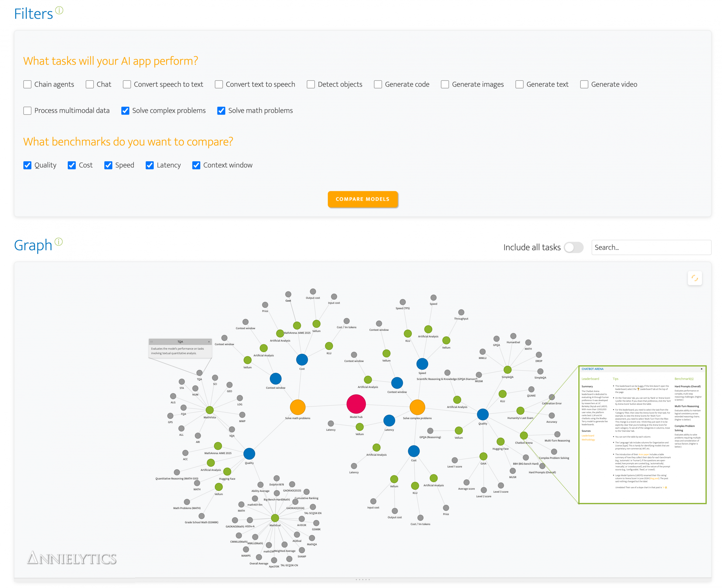This screenshot has height=588, width=722.
Task: Click the TQA popup drag handle
Action: (x=152, y=342)
